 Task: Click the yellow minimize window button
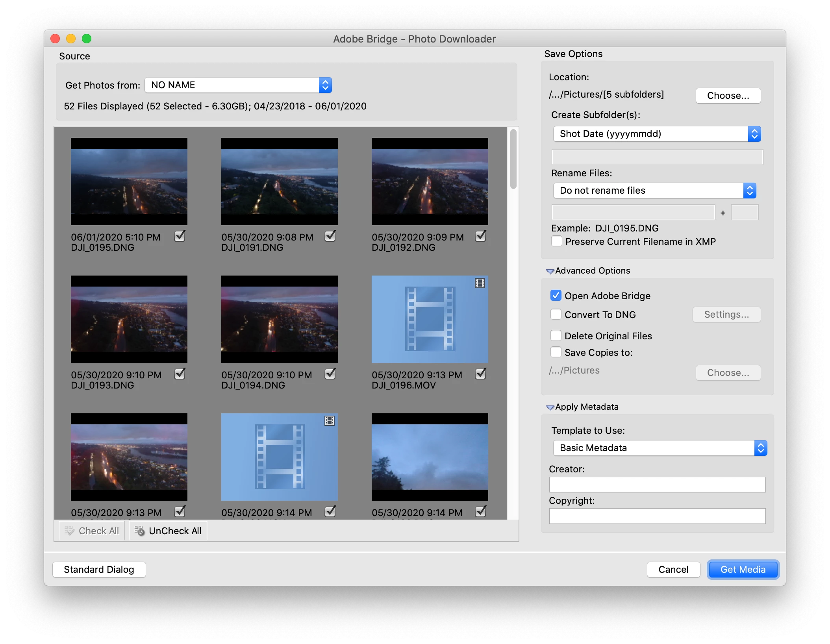71,39
